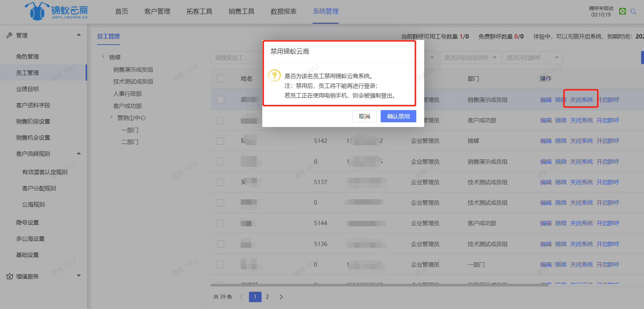This screenshot has width=644, height=309.
Task: Click the previous page arrow
Action: [x=241, y=297]
